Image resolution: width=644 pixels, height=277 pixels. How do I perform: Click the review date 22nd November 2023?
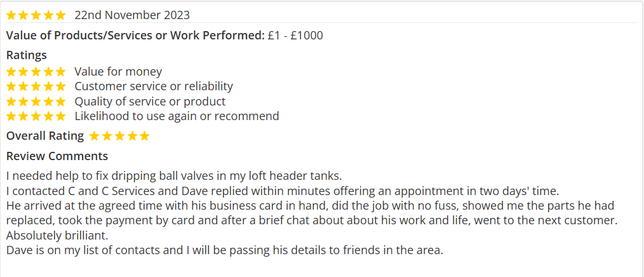(x=131, y=15)
